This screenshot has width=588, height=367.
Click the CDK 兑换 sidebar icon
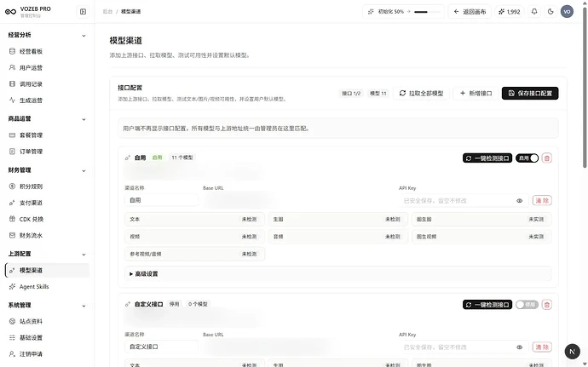click(12, 219)
